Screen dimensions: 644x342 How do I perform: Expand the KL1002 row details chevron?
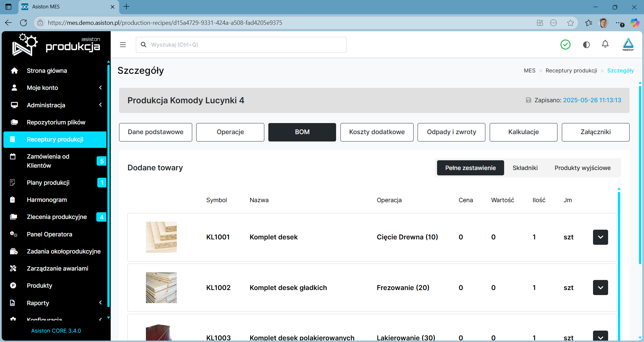point(600,287)
